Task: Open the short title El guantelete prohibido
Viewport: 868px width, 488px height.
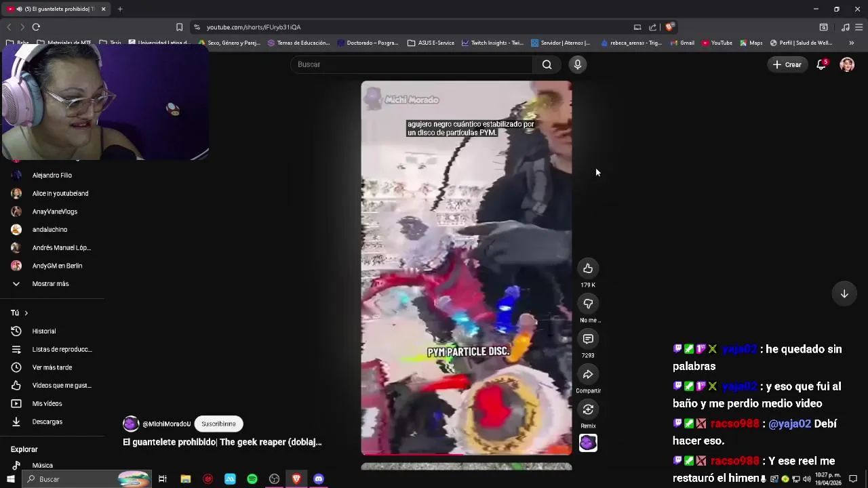Action: 222,442
